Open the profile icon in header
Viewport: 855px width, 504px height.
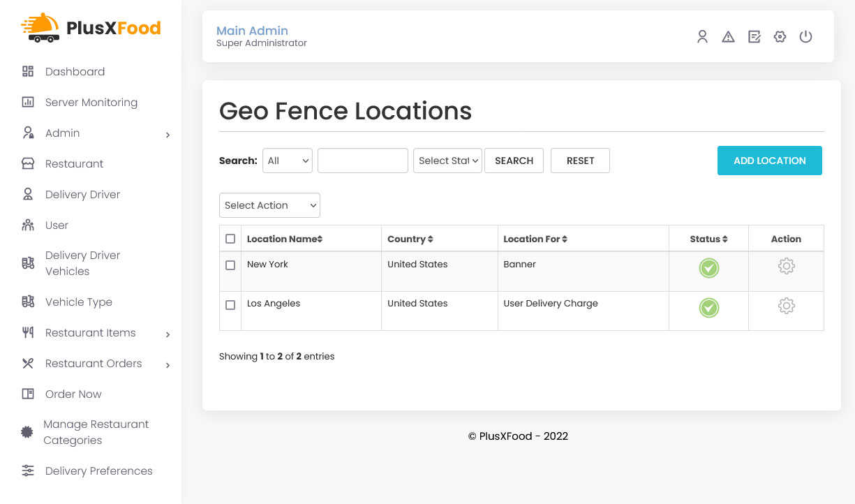click(x=703, y=37)
